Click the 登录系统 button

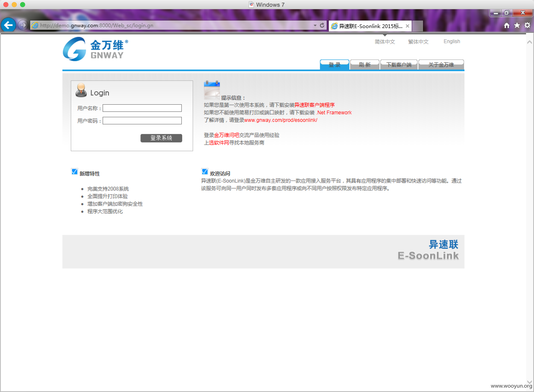[161, 138]
